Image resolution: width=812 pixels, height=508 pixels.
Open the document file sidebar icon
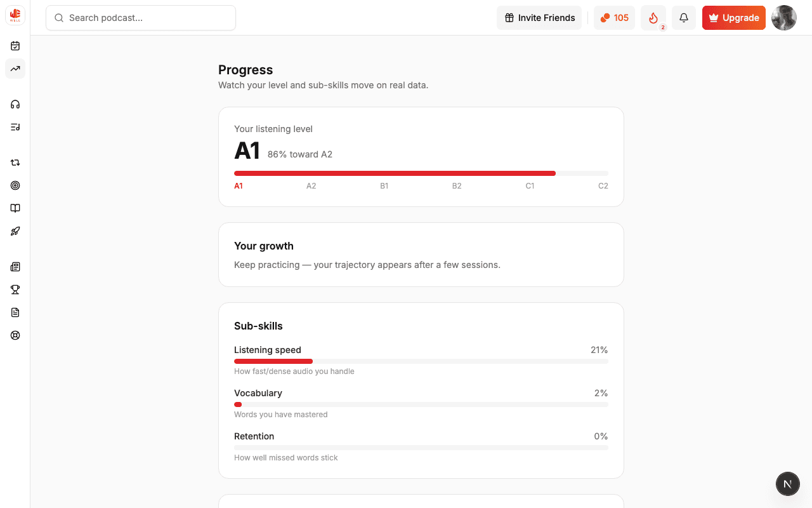click(15, 312)
